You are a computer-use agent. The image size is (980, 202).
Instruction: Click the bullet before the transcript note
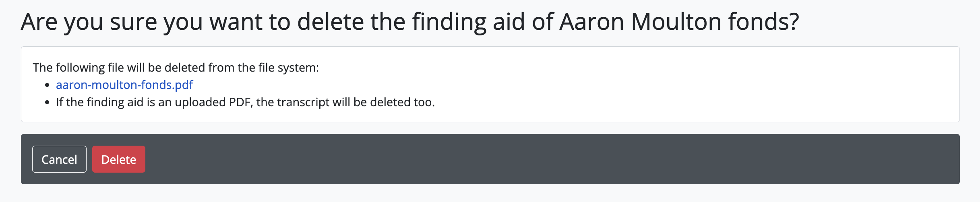pos(48,103)
